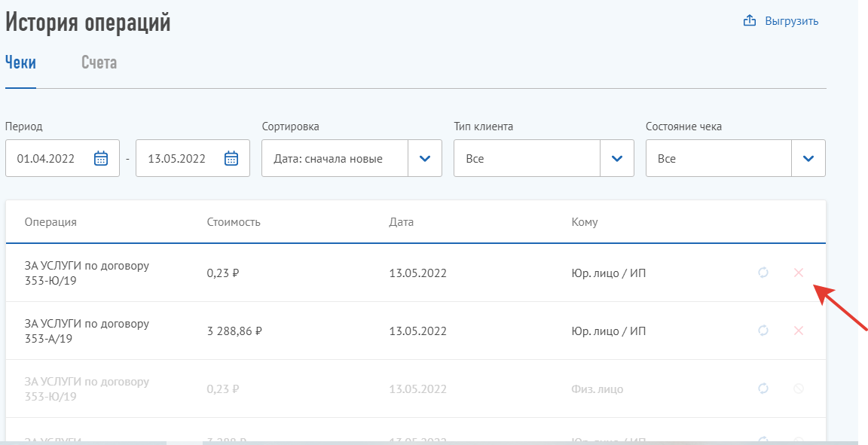
Task: Cancel receipt for 0,23 ₽ Юр. лицо row
Action: pyautogui.click(x=799, y=273)
